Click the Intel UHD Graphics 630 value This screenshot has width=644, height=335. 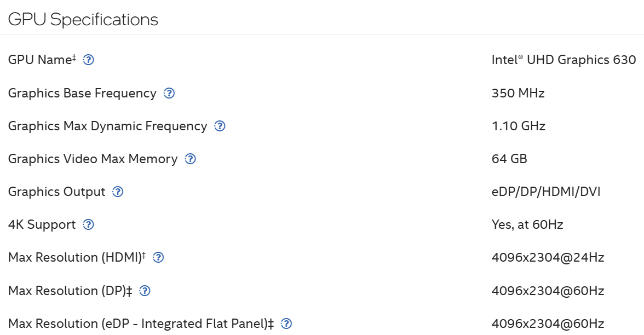pyautogui.click(x=563, y=60)
